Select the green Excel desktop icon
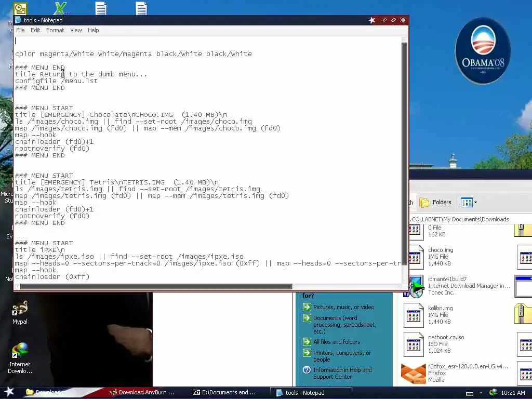The width and height of the screenshot is (532, 399). click(x=60, y=8)
